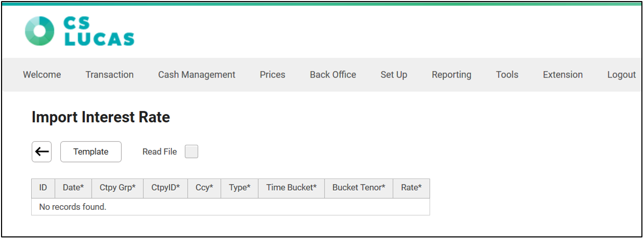Open the Welcome menu
This screenshot has height=239, width=644.
click(42, 74)
